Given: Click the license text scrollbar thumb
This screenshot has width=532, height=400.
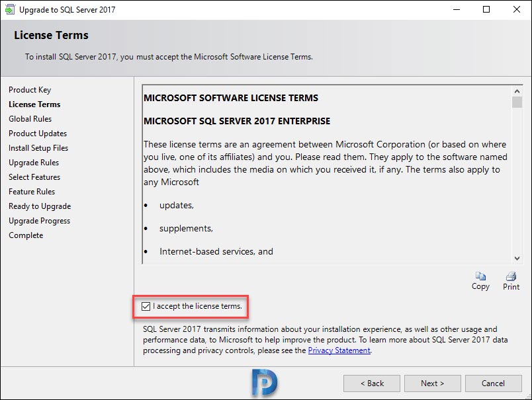Looking at the screenshot, I should pos(517,102).
